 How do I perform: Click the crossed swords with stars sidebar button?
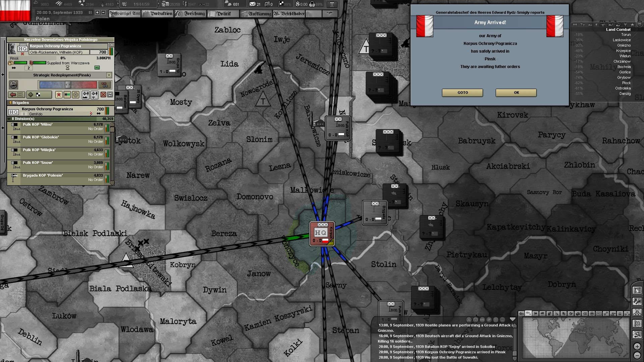point(637,312)
